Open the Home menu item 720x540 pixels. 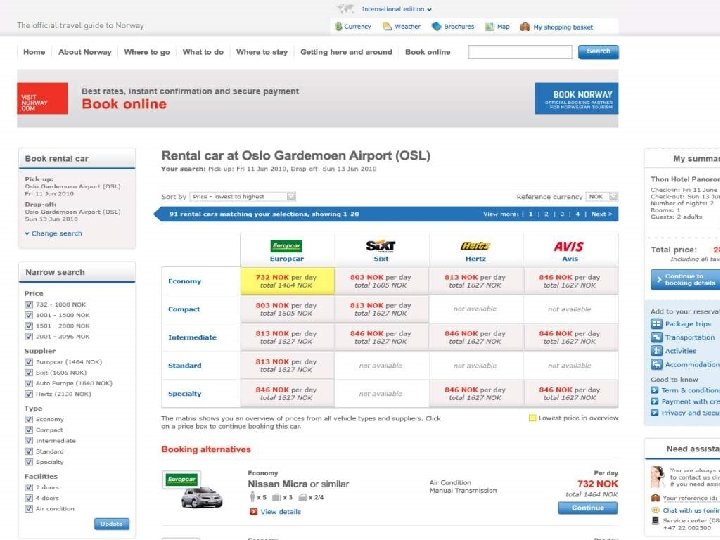tap(34, 52)
